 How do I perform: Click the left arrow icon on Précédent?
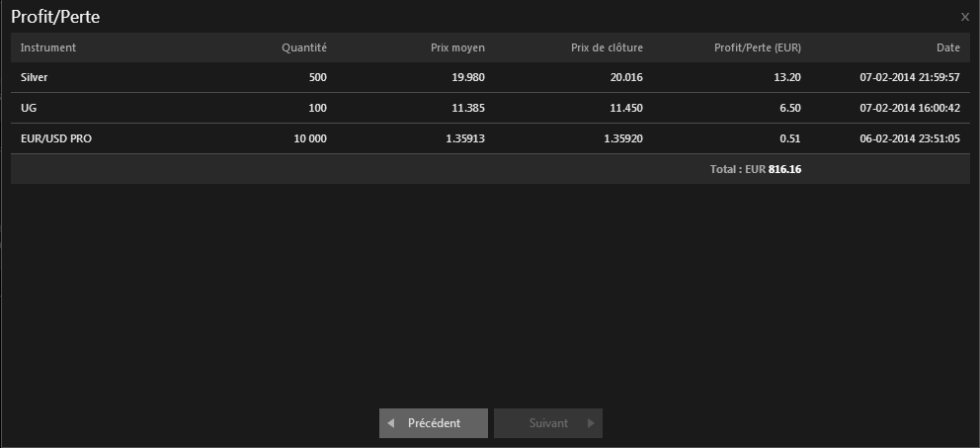[x=391, y=423]
